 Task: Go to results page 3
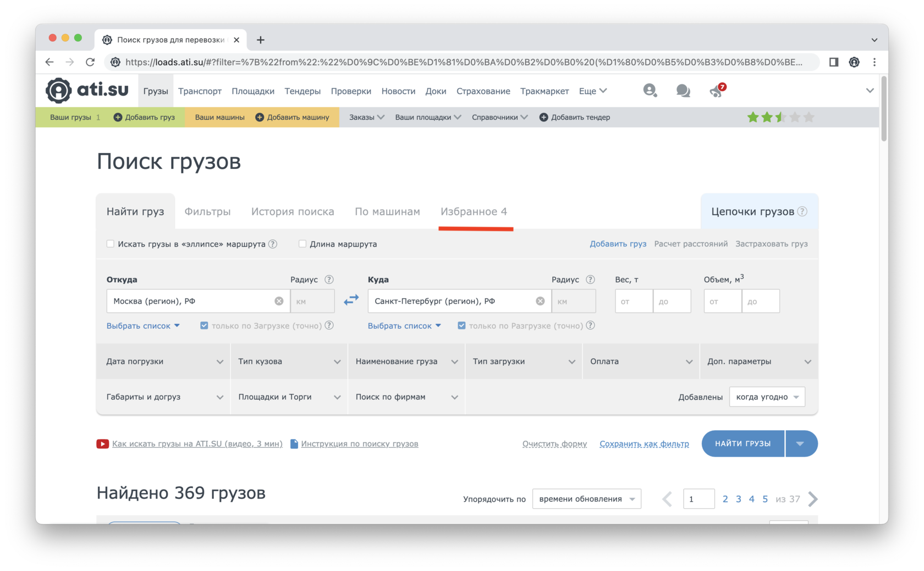click(x=738, y=499)
